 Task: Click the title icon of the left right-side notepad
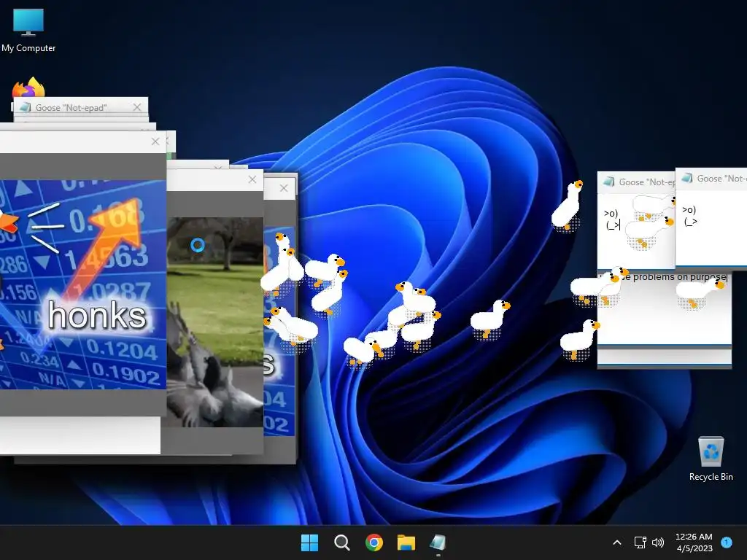click(609, 182)
